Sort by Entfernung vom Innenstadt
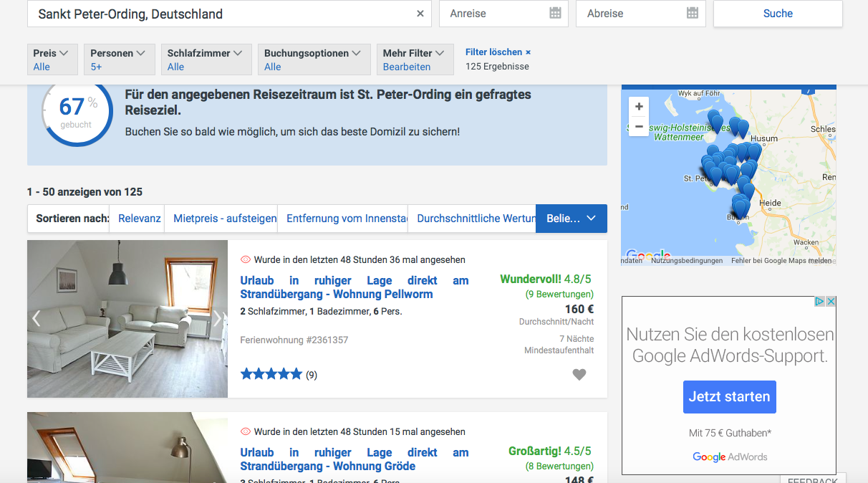 click(347, 219)
